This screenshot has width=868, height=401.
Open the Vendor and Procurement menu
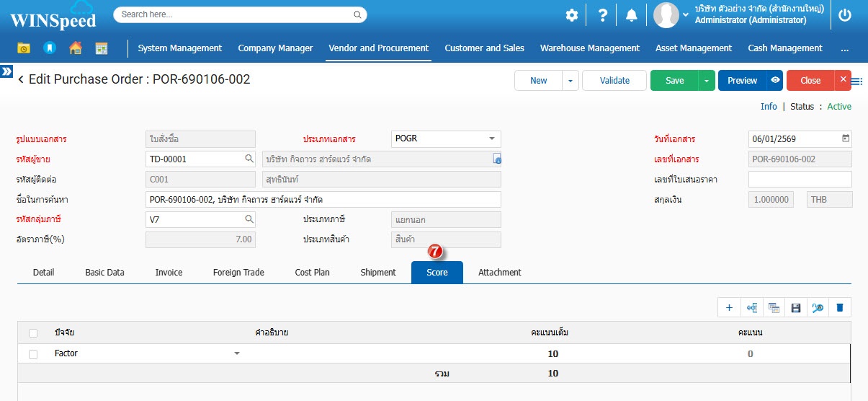tap(378, 48)
